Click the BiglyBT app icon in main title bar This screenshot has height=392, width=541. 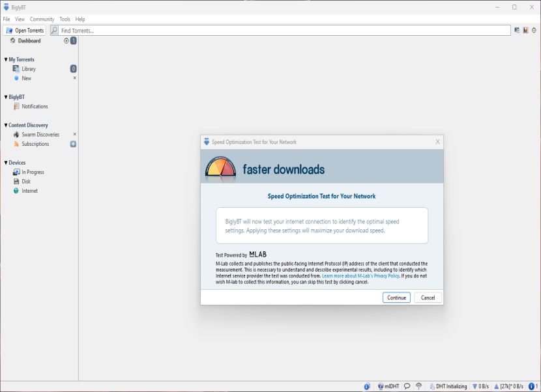coord(6,7)
